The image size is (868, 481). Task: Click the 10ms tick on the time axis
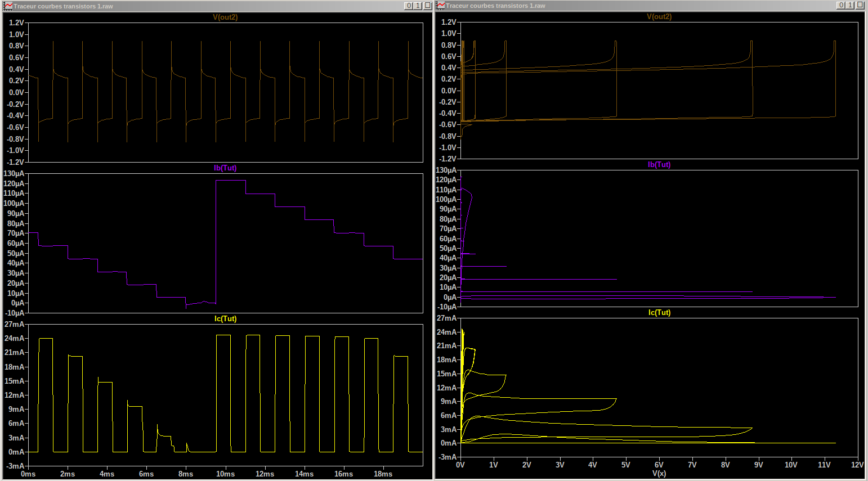225,474
